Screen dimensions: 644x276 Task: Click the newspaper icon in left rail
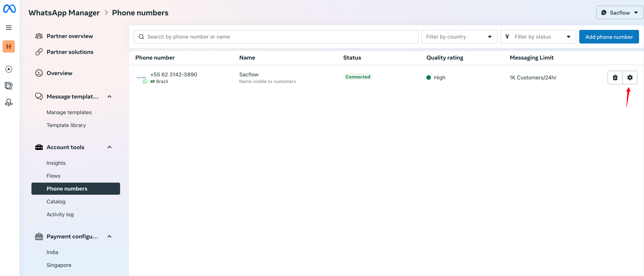point(9,86)
